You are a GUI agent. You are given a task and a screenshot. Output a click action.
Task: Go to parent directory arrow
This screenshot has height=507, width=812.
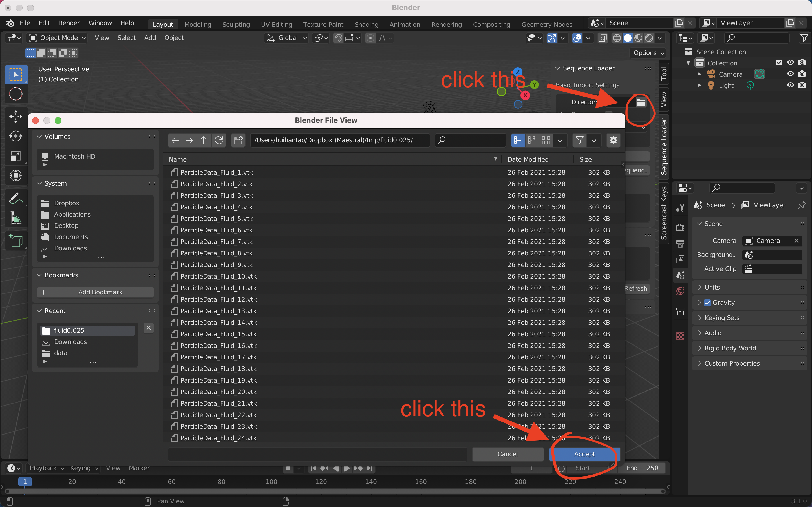[x=204, y=140]
